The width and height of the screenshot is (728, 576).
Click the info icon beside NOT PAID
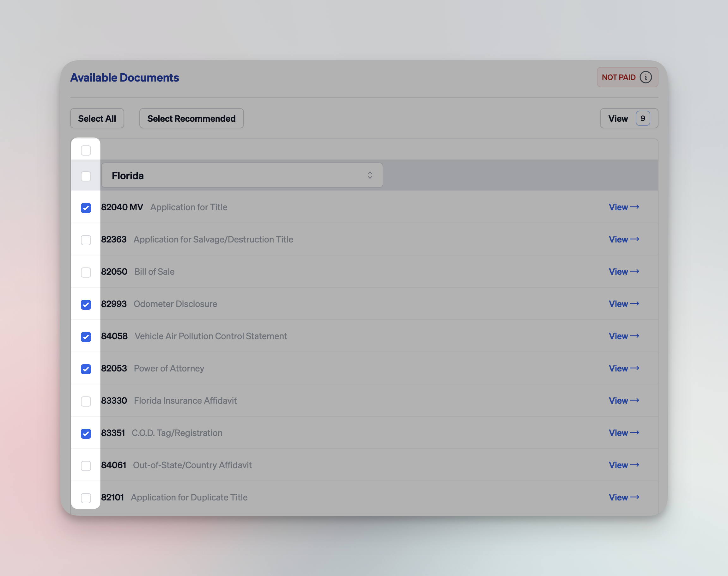(x=646, y=77)
